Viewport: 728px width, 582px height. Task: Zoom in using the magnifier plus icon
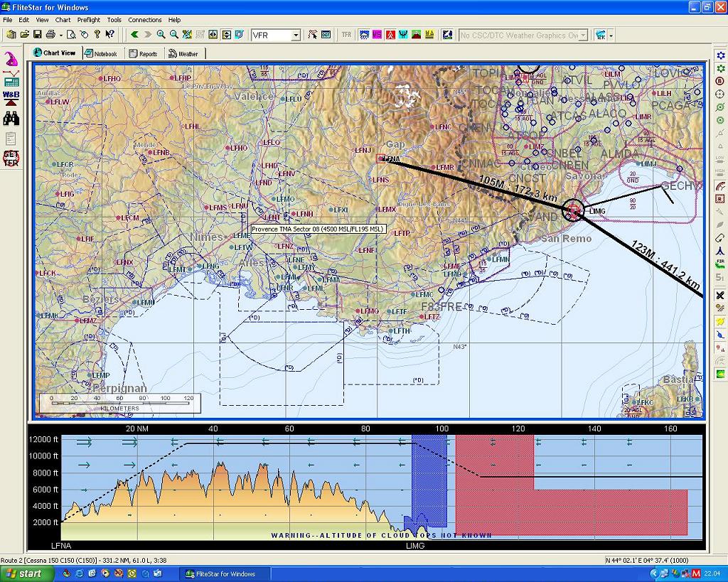(x=161, y=35)
